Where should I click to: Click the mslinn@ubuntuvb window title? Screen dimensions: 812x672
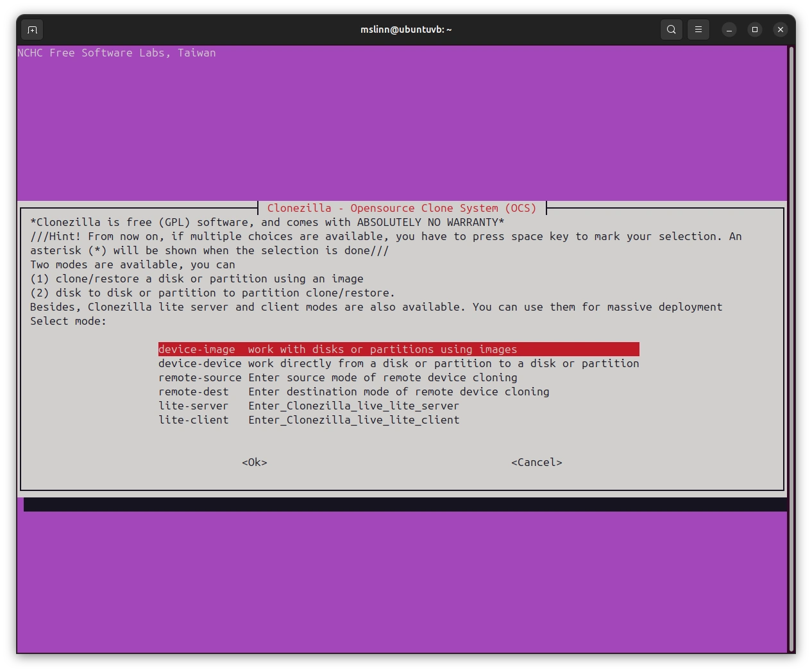point(405,30)
